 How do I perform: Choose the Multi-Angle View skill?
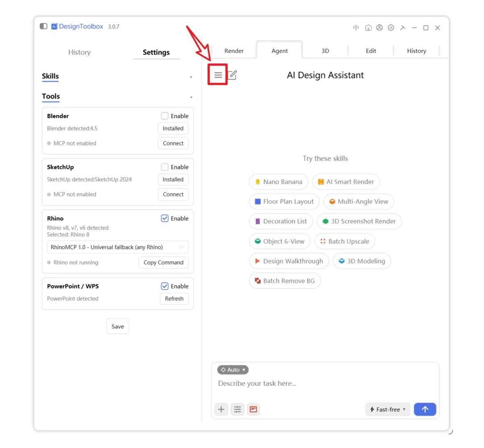359,201
